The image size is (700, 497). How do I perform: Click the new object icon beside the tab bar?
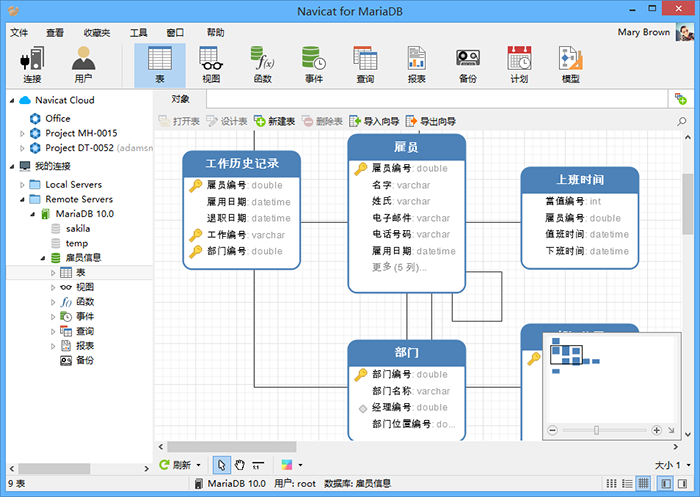tap(681, 99)
